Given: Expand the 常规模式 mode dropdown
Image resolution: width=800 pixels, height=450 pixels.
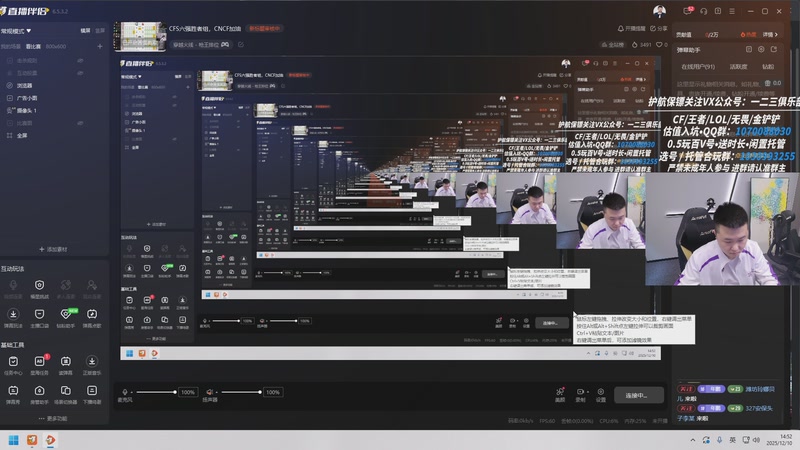Looking at the screenshot, I should (x=16, y=31).
